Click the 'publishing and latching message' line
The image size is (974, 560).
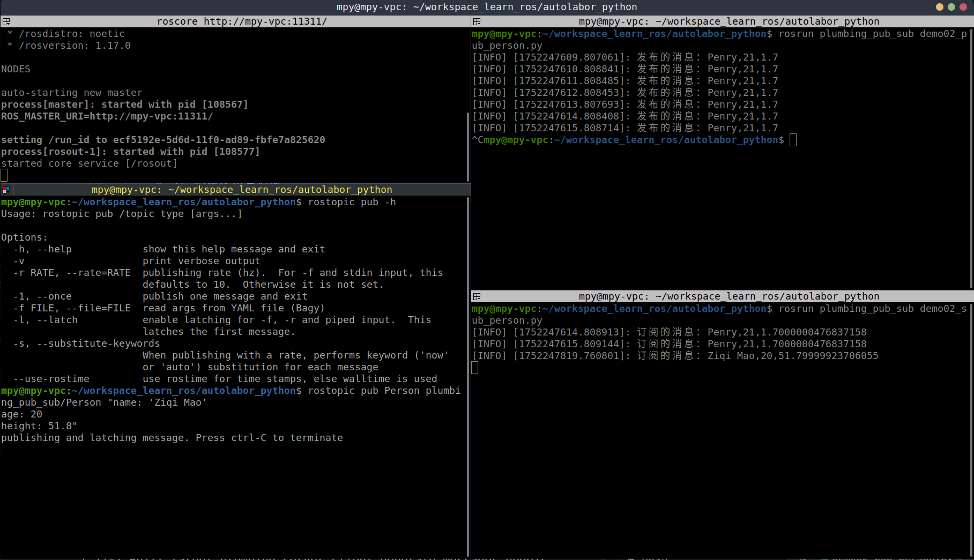click(172, 438)
